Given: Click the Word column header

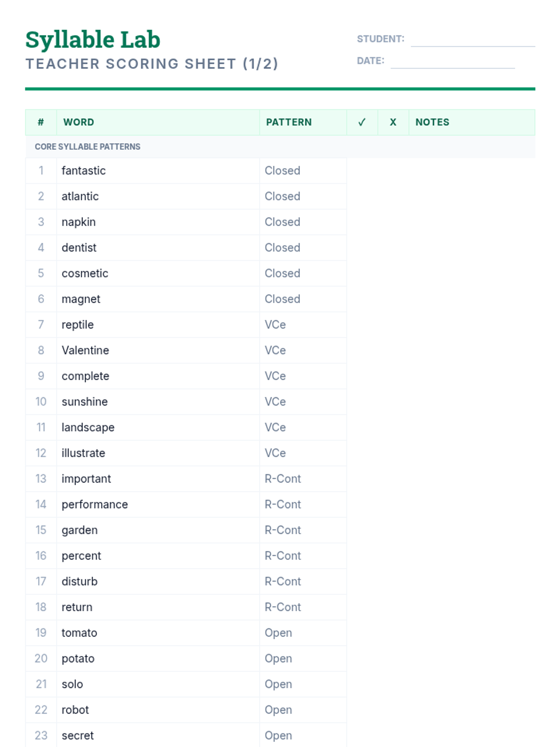Looking at the screenshot, I should pyautogui.click(x=79, y=122).
